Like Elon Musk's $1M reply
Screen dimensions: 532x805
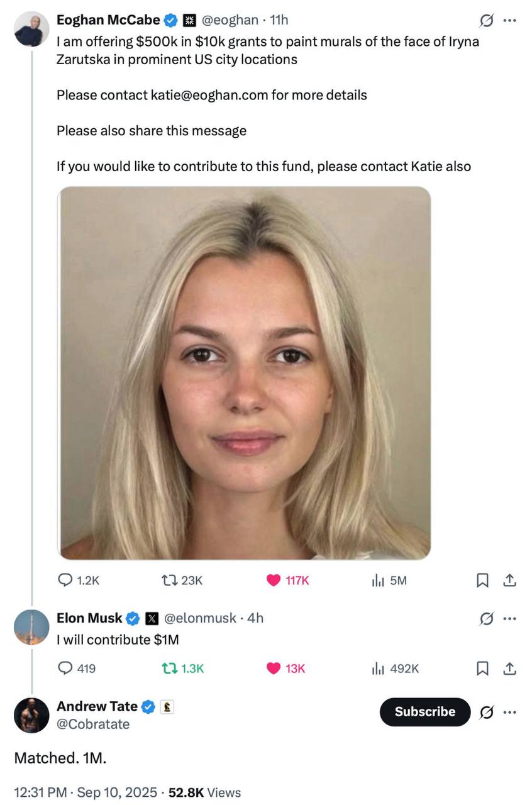tap(274, 668)
